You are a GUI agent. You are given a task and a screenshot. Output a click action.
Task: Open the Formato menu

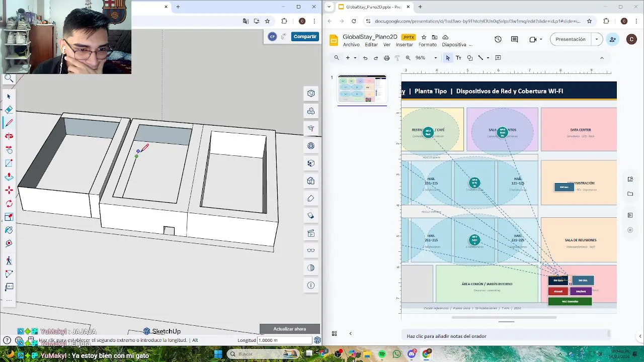(427, 45)
